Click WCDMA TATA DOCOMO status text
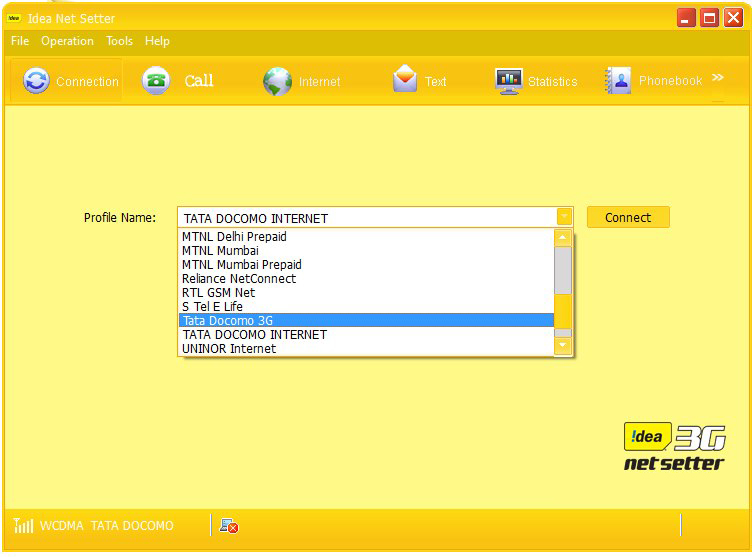753x557 pixels. (107, 526)
